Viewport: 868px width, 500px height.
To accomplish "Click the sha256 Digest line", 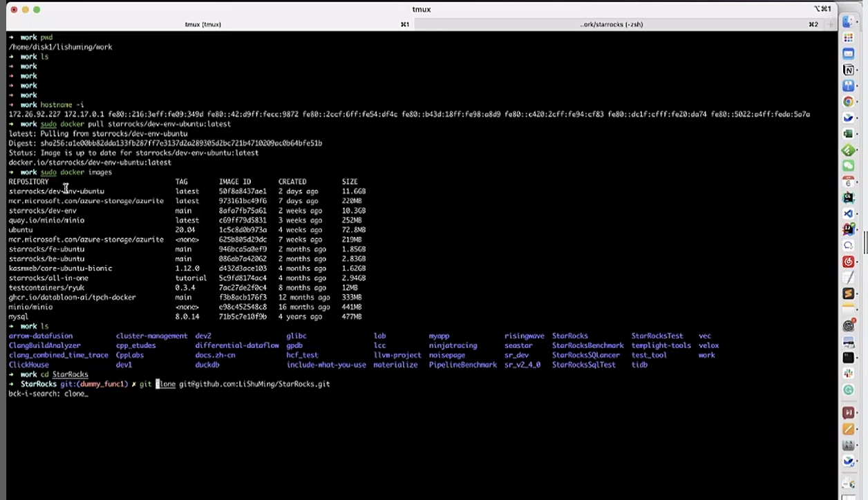I will 165,143.
